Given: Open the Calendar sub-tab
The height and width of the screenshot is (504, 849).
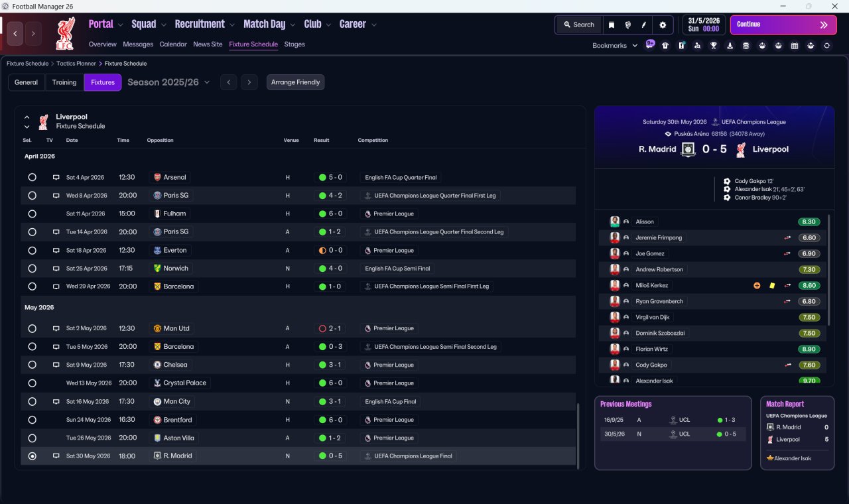Looking at the screenshot, I should [173, 44].
